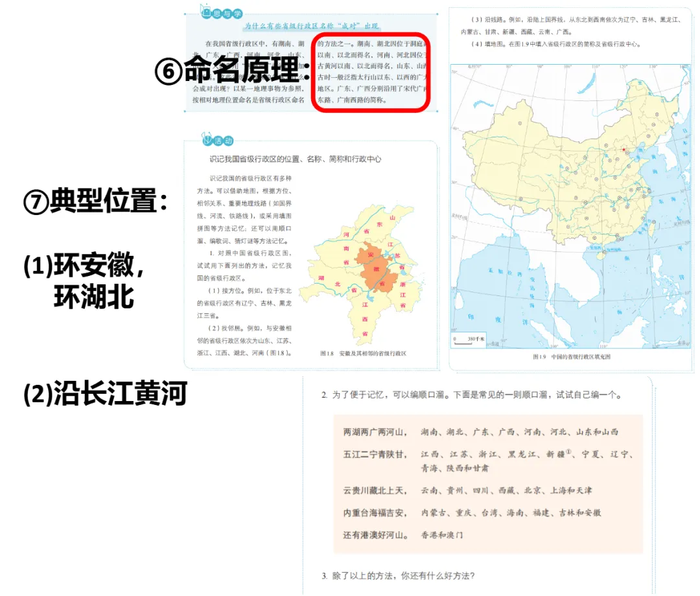Click the text 香港和澳门
This screenshot has height=596, width=700.
[442, 535]
